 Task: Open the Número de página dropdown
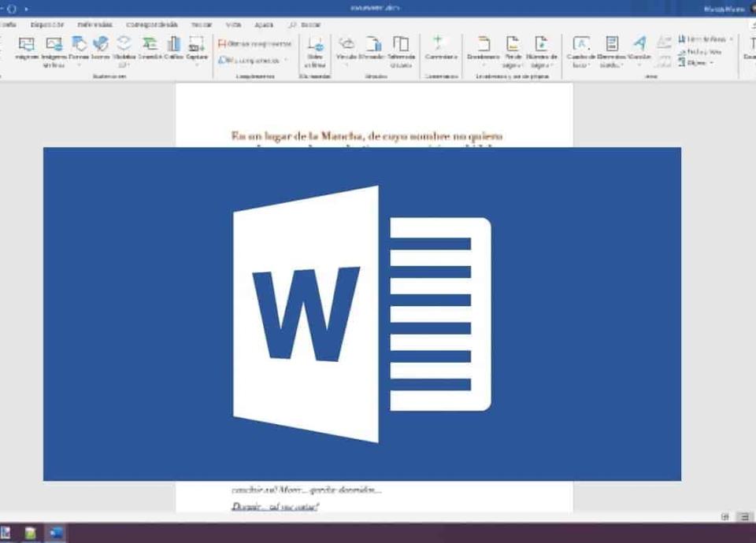click(541, 51)
